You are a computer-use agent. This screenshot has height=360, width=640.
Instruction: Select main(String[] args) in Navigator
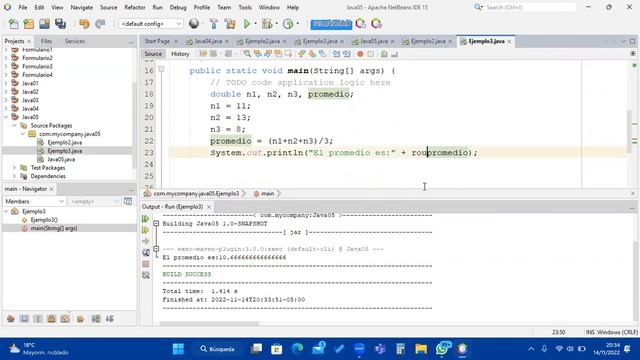point(53,228)
